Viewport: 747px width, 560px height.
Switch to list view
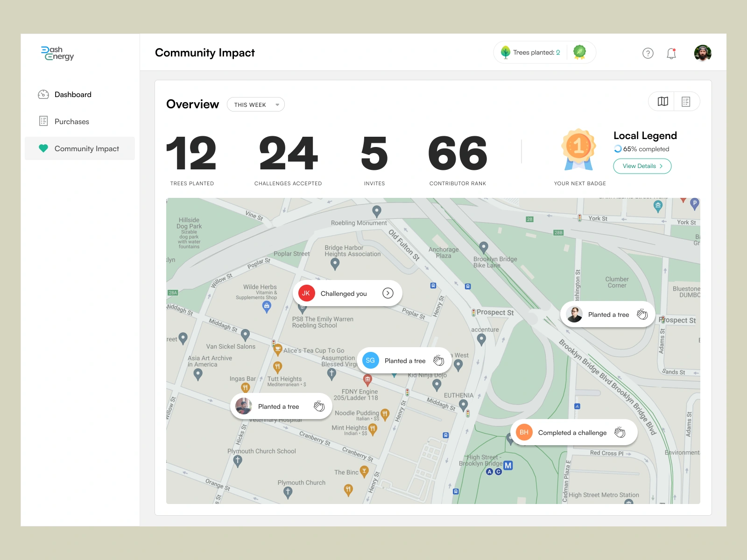pos(686,101)
